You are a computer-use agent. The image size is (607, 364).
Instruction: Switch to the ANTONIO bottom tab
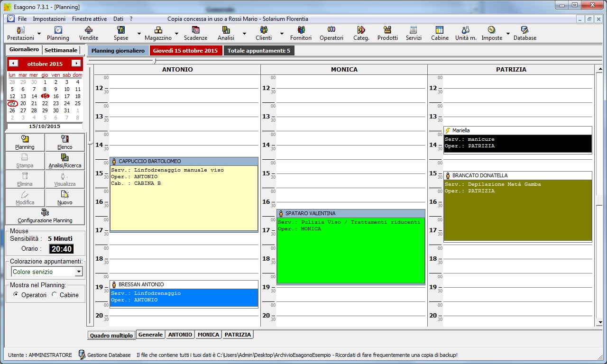click(x=180, y=335)
